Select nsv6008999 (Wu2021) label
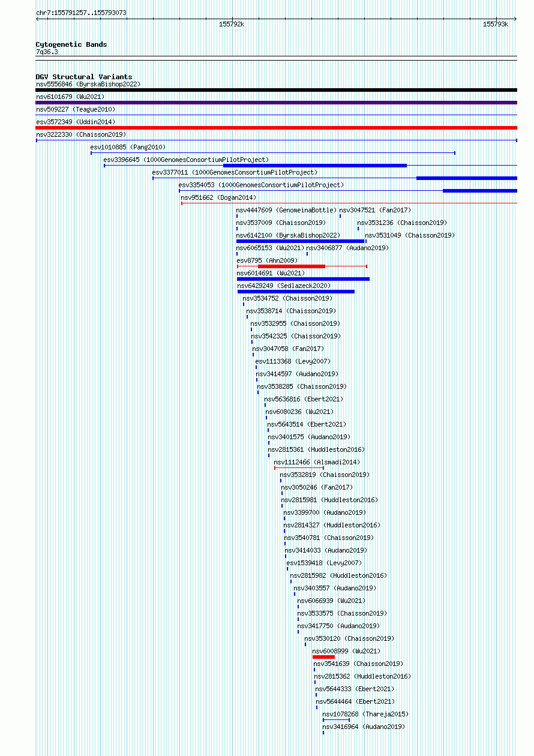 (x=346, y=652)
